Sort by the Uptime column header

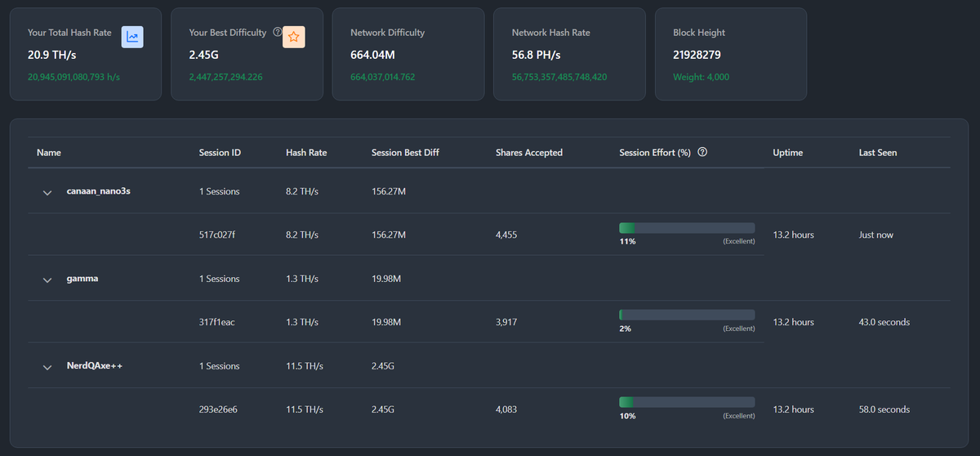pyautogui.click(x=788, y=153)
